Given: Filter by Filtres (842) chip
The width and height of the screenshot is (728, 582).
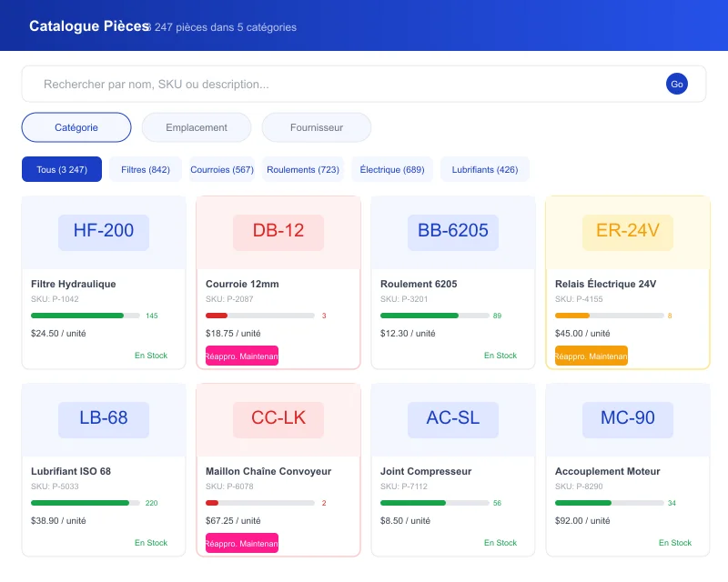Looking at the screenshot, I should pyautogui.click(x=146, y=169).
